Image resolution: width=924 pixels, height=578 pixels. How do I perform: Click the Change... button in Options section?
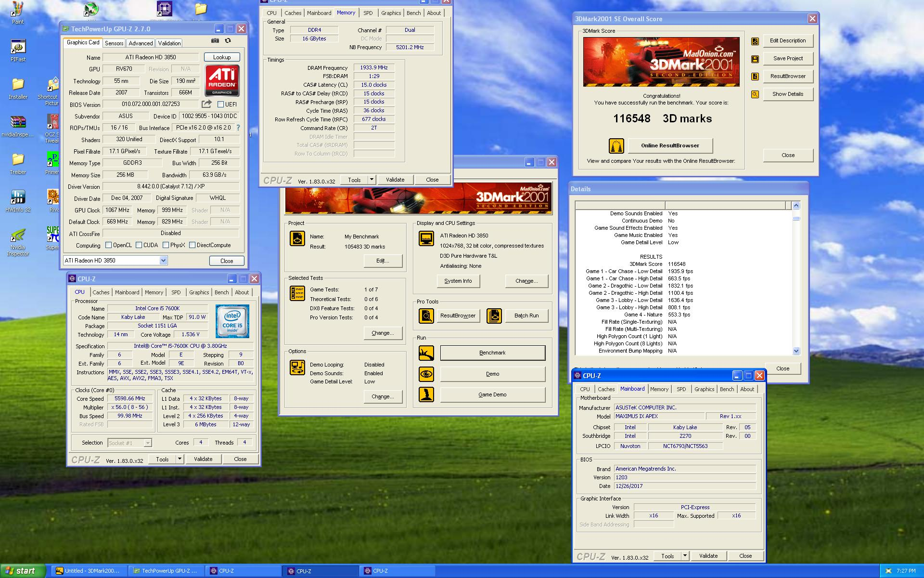[383, 397]
